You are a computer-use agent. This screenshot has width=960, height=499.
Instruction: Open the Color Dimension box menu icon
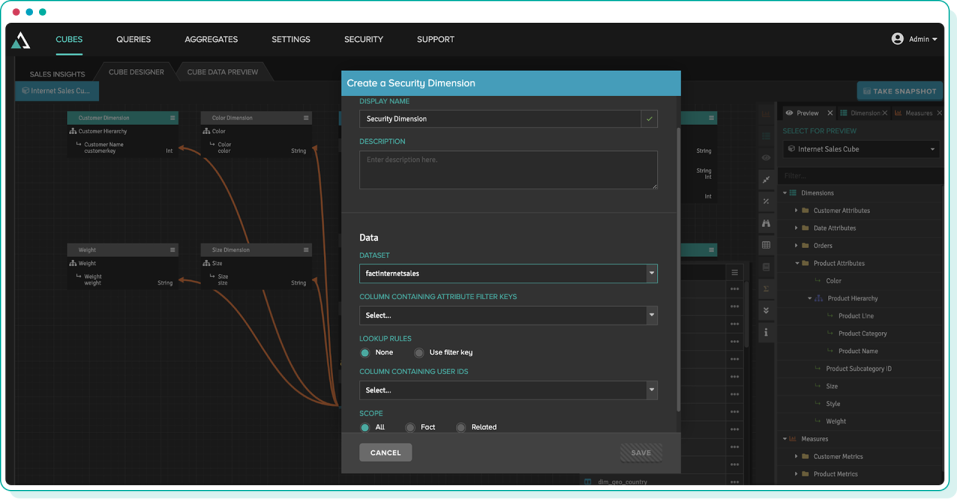(x=306, y=118)
